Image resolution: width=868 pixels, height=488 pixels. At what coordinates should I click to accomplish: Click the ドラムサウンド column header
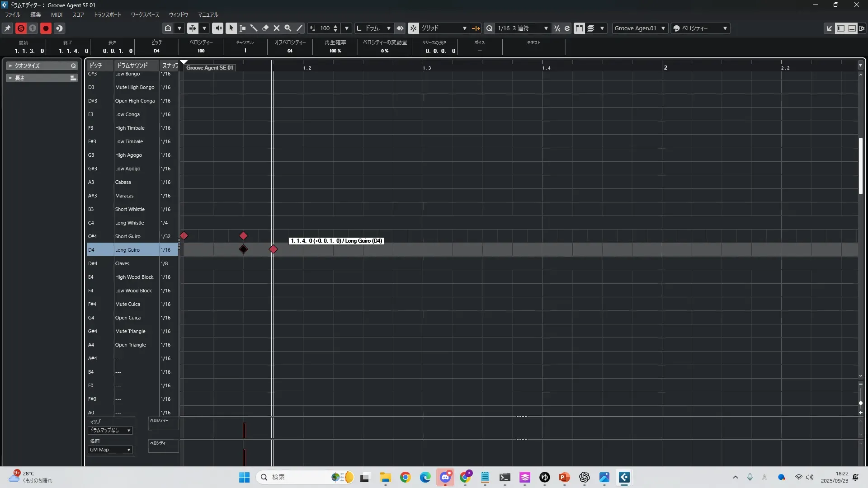[132, 66]
